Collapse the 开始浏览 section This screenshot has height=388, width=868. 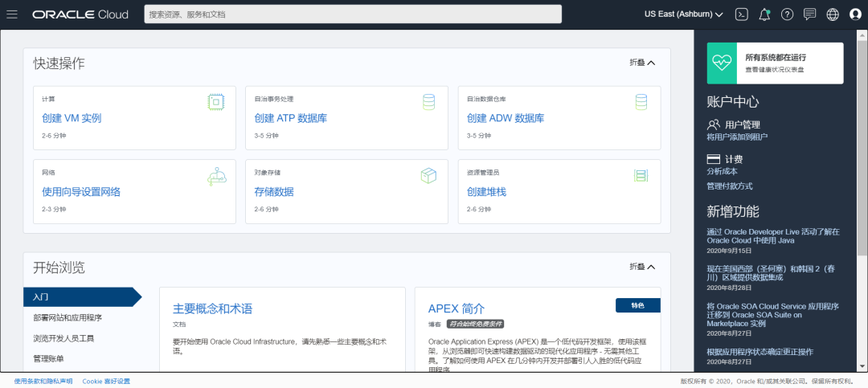click(x=642, y=267)
